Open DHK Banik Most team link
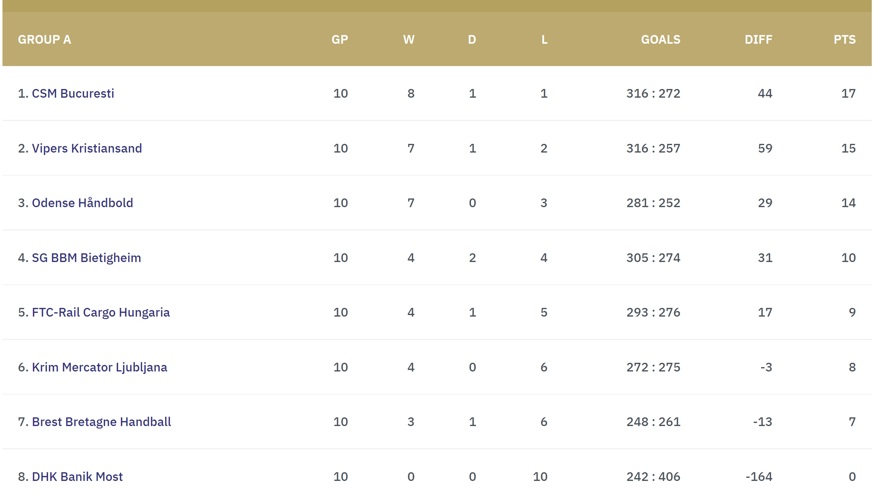This screenshot has height=501, width=873. tap(77, 477)
